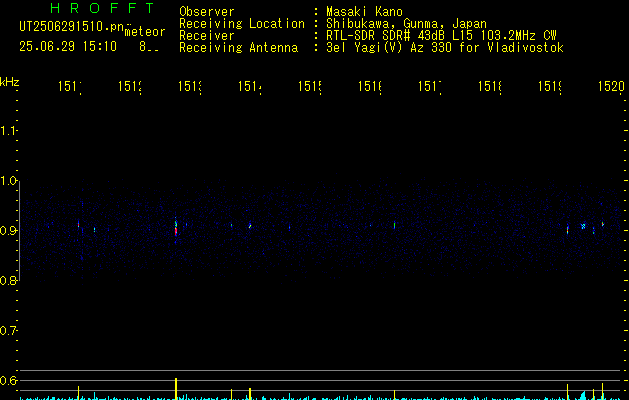Click the cyan star-shaped echo near 1520
629x400 pixels.
583,226
